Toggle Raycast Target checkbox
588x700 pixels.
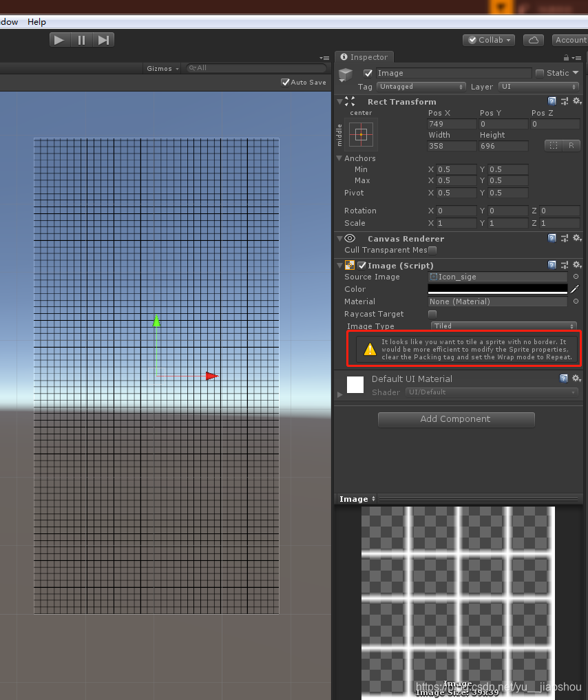[432, 315]
